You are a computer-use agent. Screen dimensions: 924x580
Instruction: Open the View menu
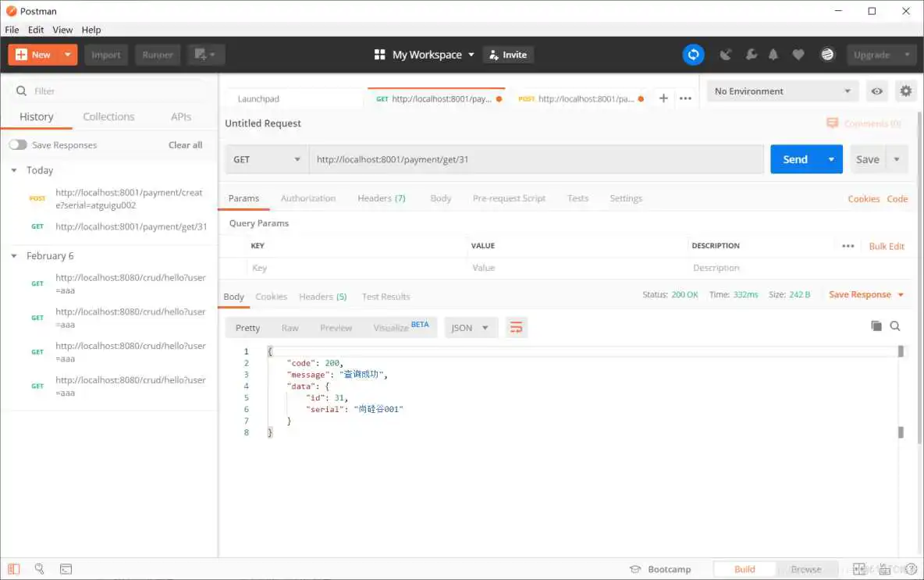[x=62, y=30]
